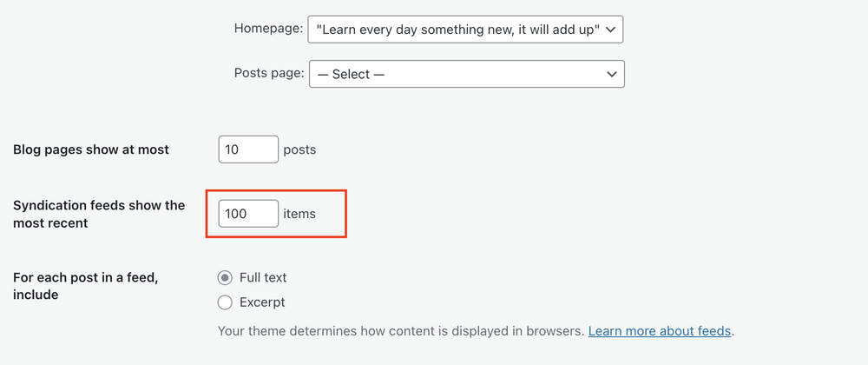Focus the Syndication feeds items number field

[248, 213]
